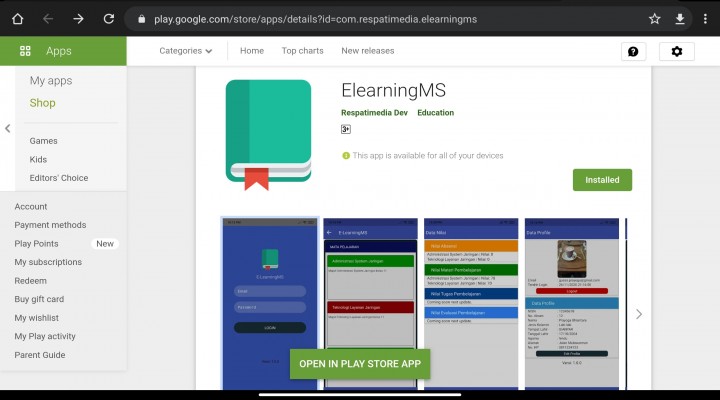
Task: Go forward with the browser arrow
Action: (x=78, y=18)
